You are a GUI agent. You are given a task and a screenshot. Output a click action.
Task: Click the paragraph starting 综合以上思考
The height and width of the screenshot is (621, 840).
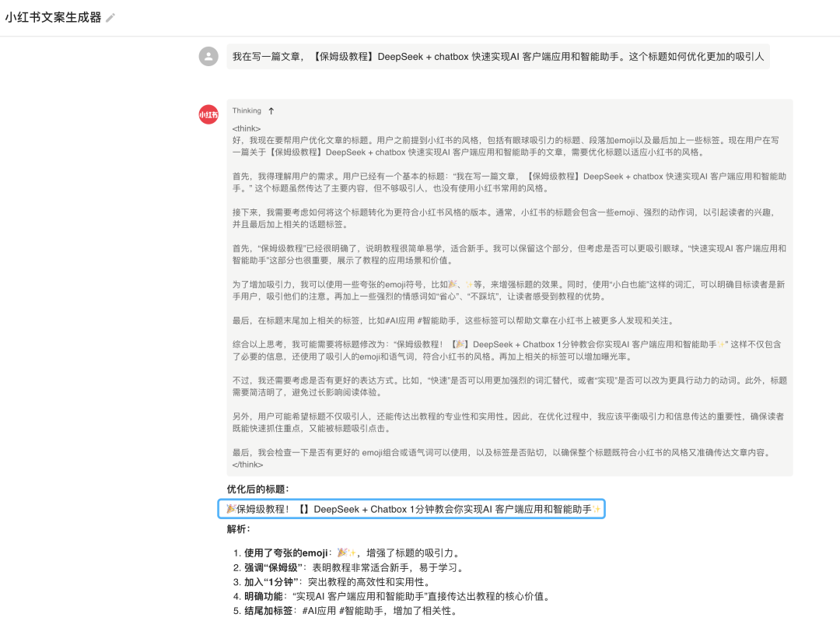click(x=507, y=350)
